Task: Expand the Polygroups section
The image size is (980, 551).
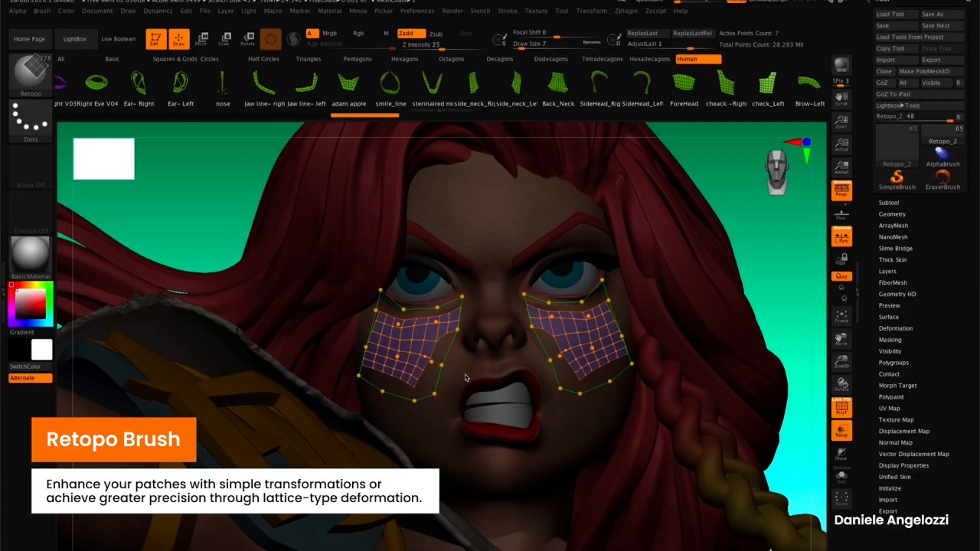Action: click(x=893, y=363)
